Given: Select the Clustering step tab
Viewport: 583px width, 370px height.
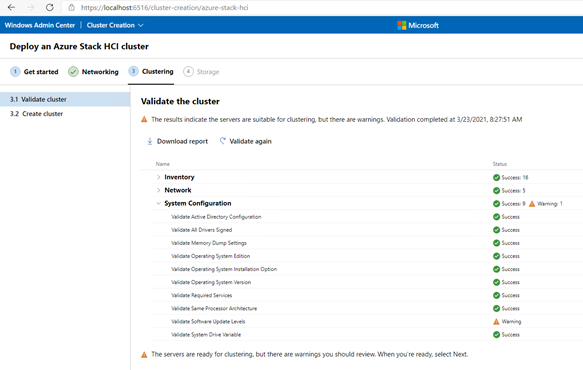Looking at the screenshot, I should [151, 71].
